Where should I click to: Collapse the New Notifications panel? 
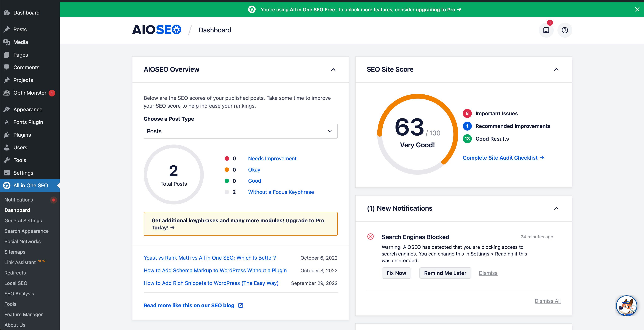tap(556, 208)
